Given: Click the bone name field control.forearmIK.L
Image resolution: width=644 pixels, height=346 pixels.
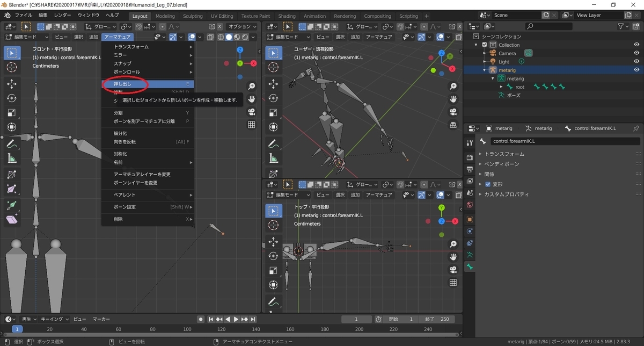Looking at the screenshot, I should coord(565,141).
